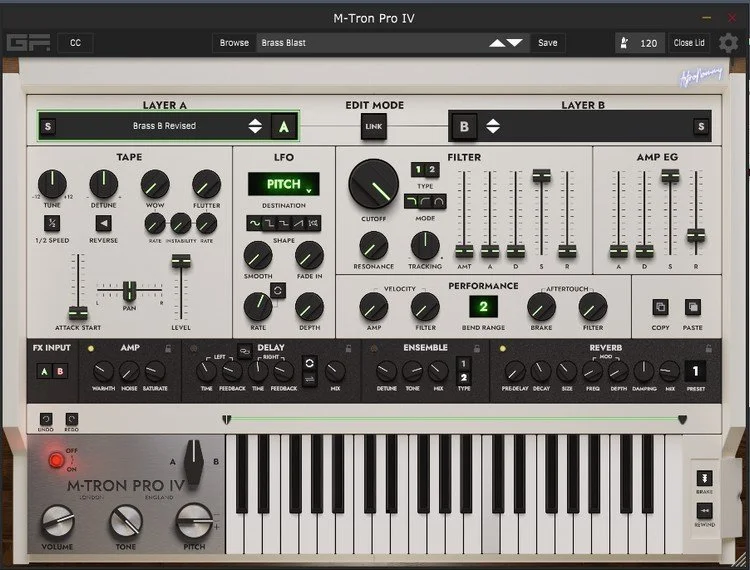This screenshot has width=750, height=570.
Task: Enable the Ensemble effect power LED
Action: pos(374,349)
